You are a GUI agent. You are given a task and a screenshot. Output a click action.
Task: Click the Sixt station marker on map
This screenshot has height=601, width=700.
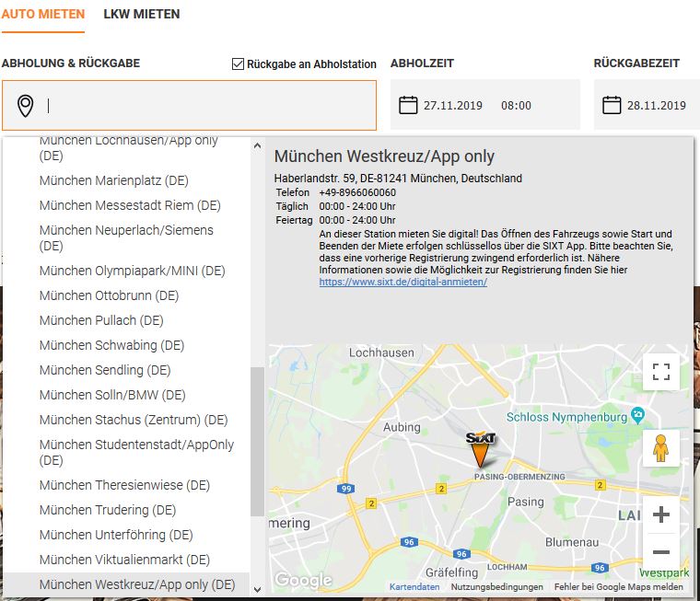click(x=480, y=449)
